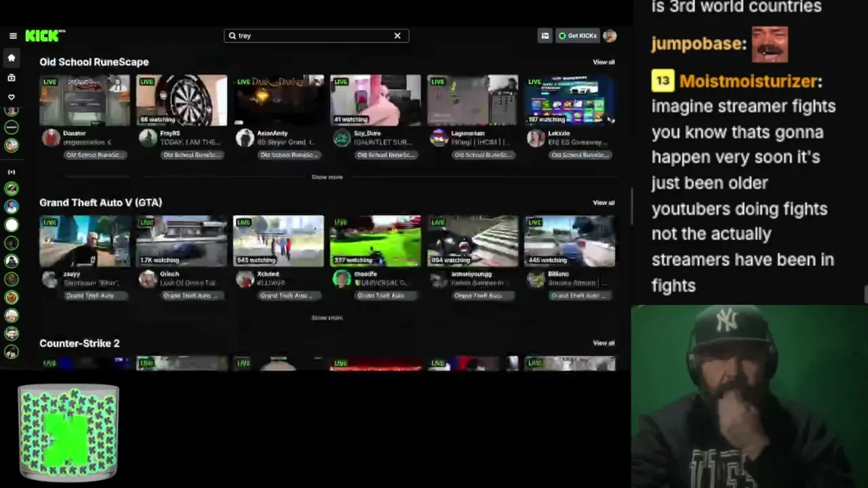Viewport: 868px width, 488px height.
Task: Click the search box containing 'trey'
Action: 317,36
